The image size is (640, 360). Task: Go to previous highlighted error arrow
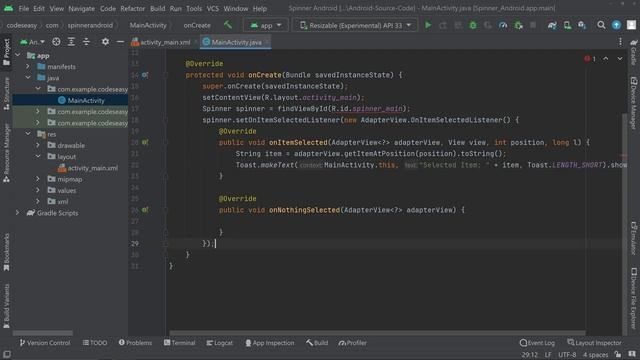coord(606,59)
